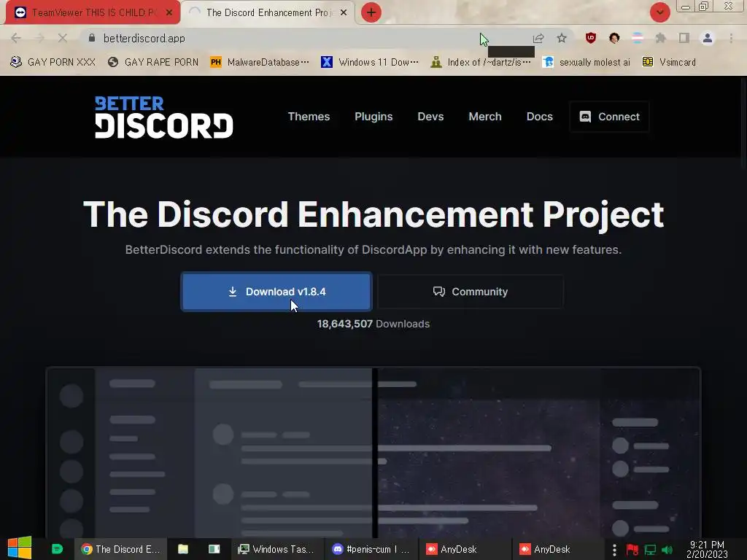Click the avatar face extension icon
The height and width of the screenshot is (560, 747).
614,38
